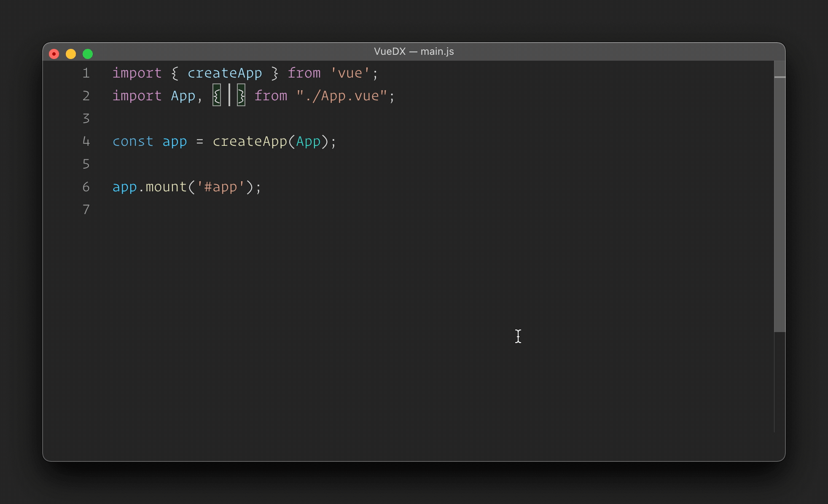Click the const keyword on line four
This screenshot has width=828, height=504.
coord(133,142)
